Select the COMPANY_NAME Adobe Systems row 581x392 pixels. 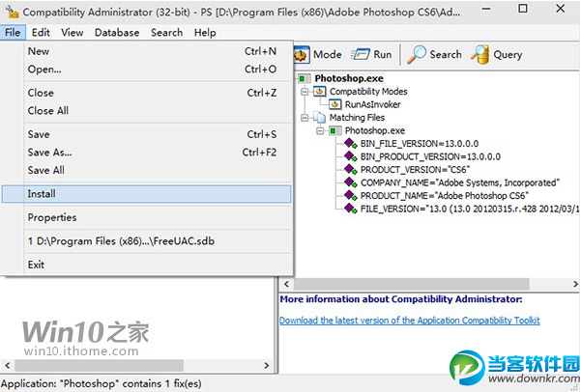[x=460, y=182]
